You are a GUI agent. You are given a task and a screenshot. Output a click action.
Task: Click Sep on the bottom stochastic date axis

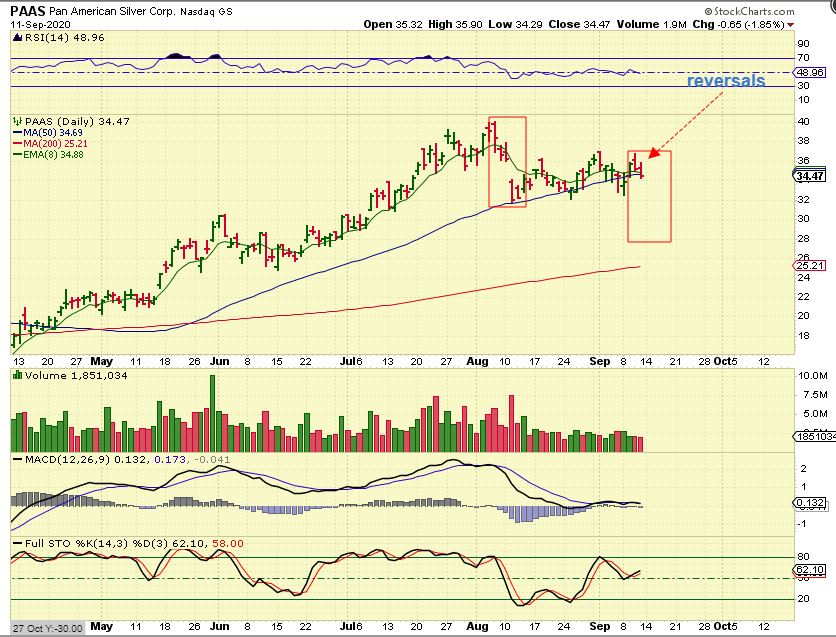[x=600, y=626]
